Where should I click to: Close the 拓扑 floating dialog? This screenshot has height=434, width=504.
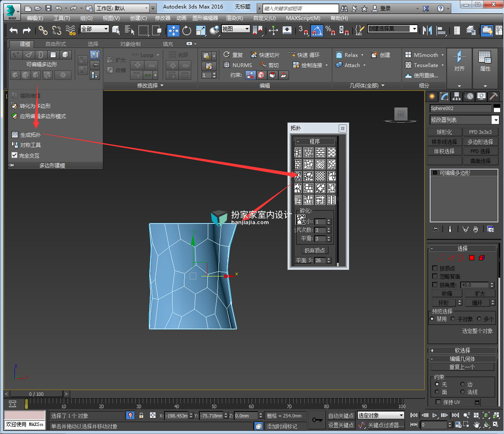[343, 128]
